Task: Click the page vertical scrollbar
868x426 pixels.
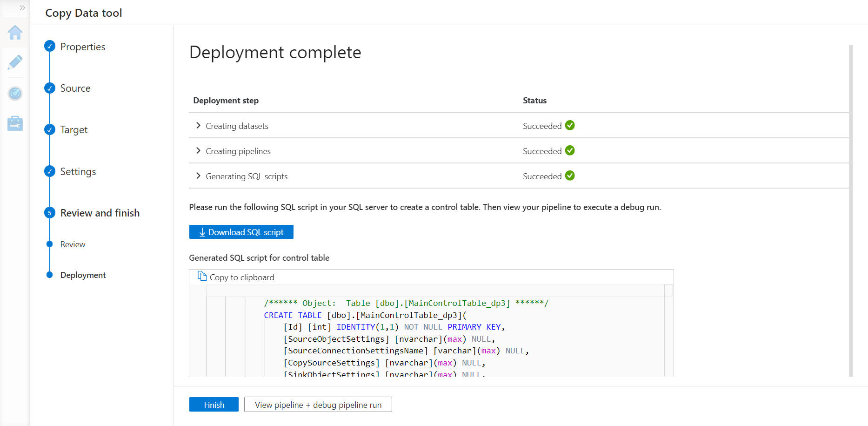Action: 851,210
